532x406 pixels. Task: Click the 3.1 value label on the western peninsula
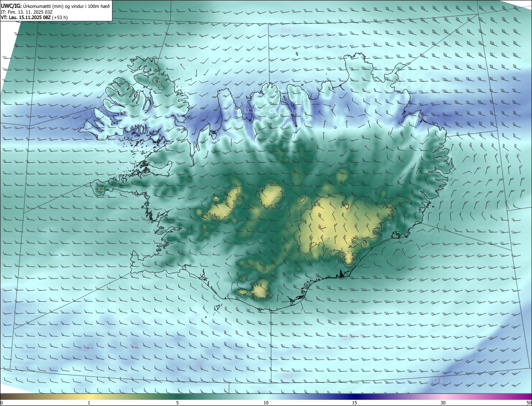(100, 189)
